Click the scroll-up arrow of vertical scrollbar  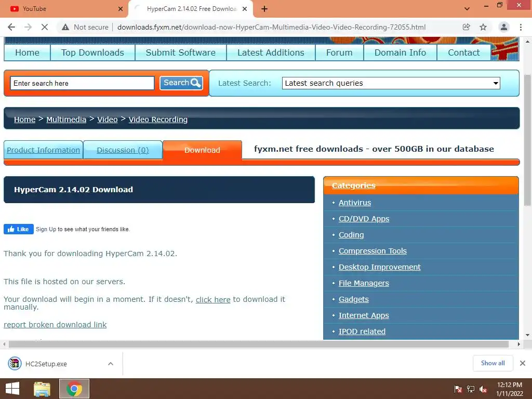point(528,42)
